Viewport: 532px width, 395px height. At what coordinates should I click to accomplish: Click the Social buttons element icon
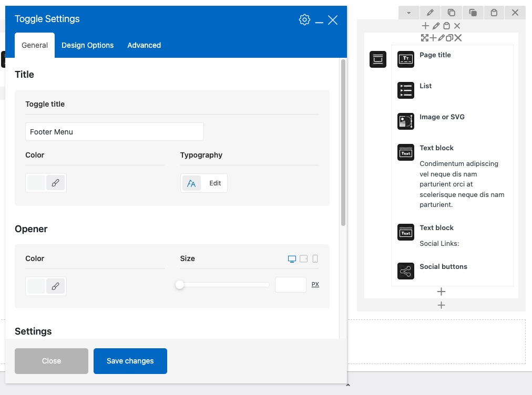406,271
